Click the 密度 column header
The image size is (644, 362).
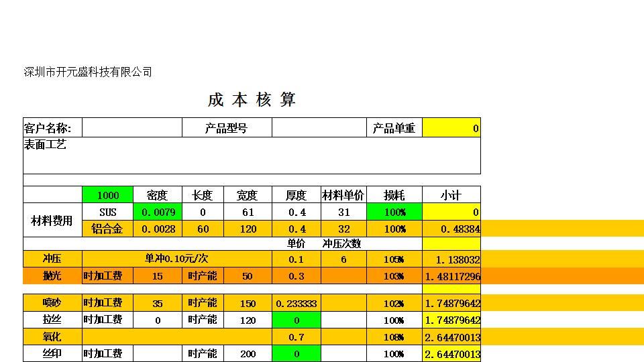click(x=158, y=195)
